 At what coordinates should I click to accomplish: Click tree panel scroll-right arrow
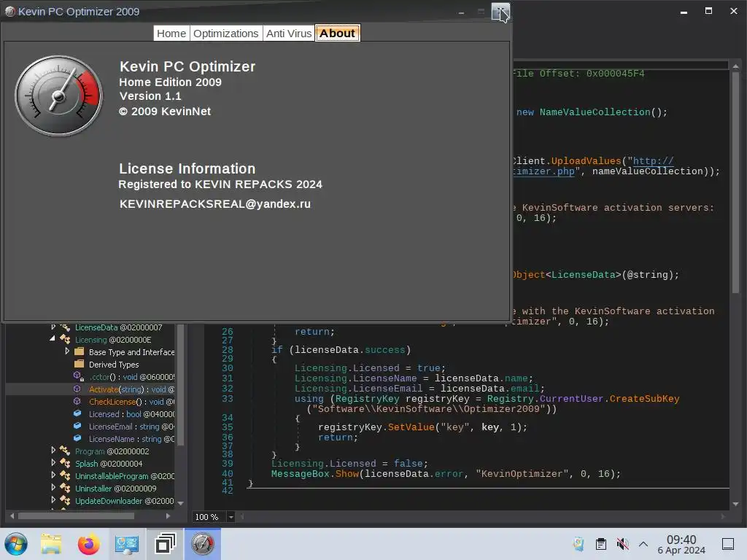(x=168, y=516)
